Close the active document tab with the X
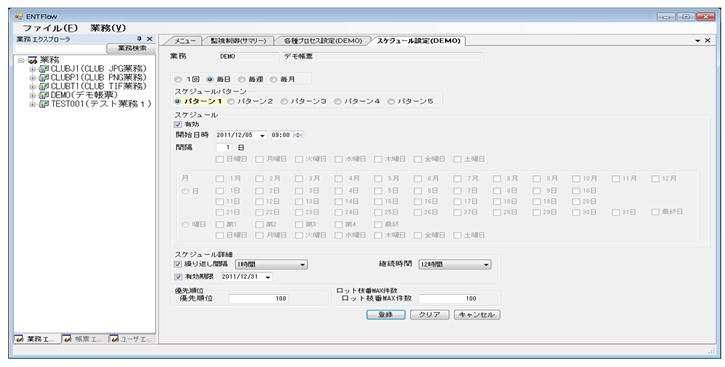Screen dimensions: 725x367 [707, 41]
